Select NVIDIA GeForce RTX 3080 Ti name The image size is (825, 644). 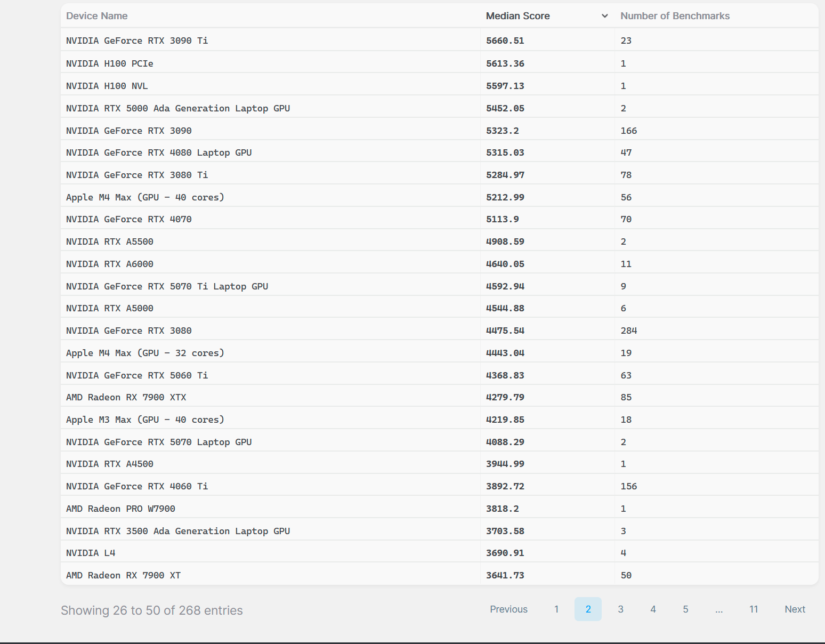[137, 175]
